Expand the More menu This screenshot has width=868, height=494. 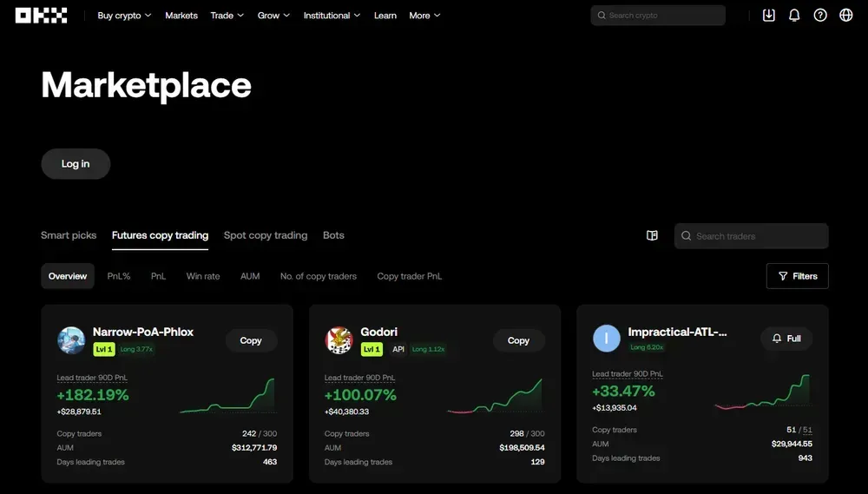click(x=424, y=16)
